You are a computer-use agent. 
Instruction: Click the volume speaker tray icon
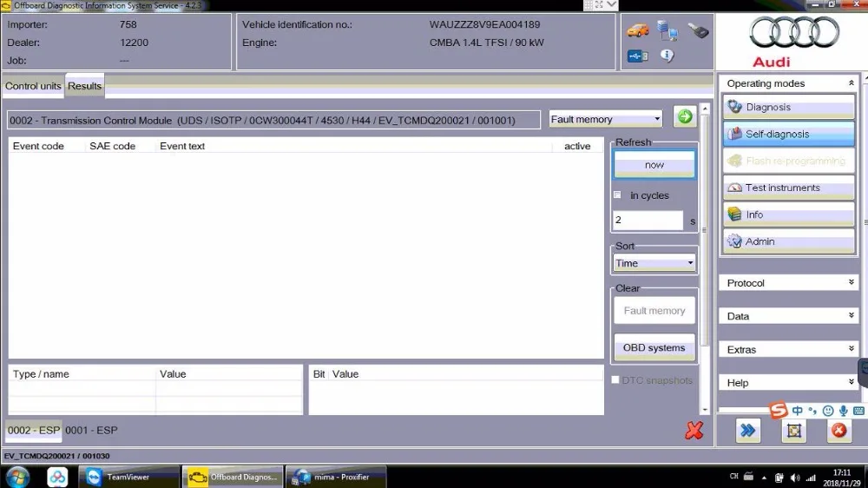coord(795,478)
